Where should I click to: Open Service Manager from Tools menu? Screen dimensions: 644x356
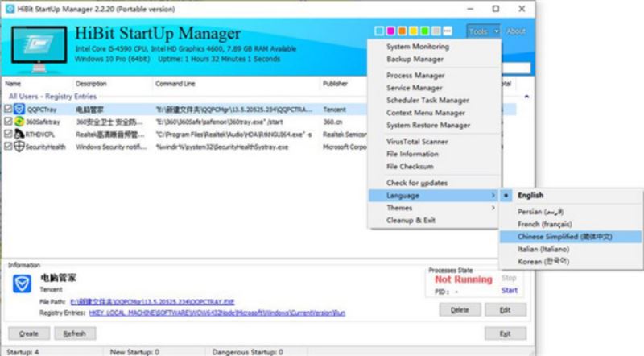[x=414, y=88]
